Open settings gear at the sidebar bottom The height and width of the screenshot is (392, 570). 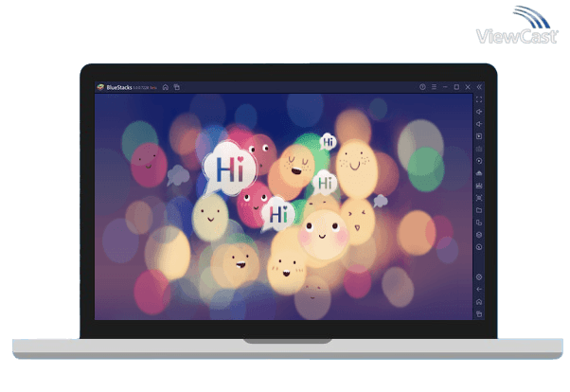[479, 276]
